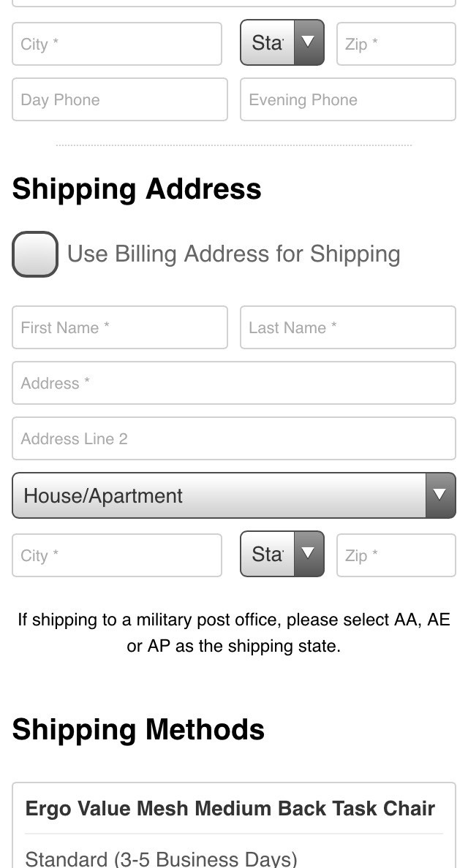Focus the Address Line 2 field
This screenshot has height=868, width=468.
pos(233,438)
